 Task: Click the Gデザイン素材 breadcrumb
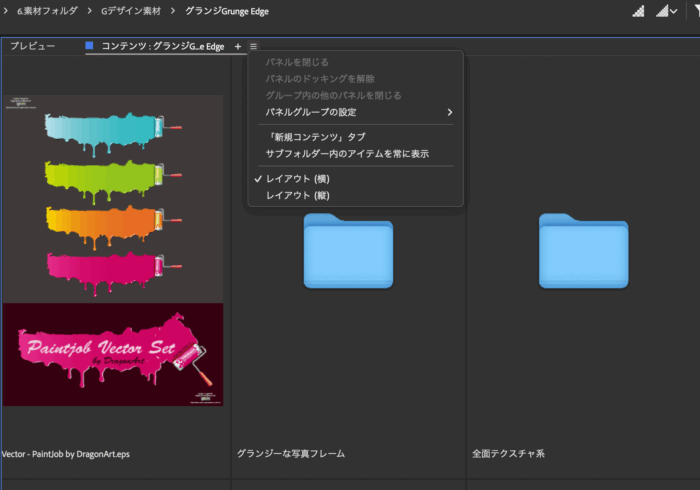click(x=131, y=11)
